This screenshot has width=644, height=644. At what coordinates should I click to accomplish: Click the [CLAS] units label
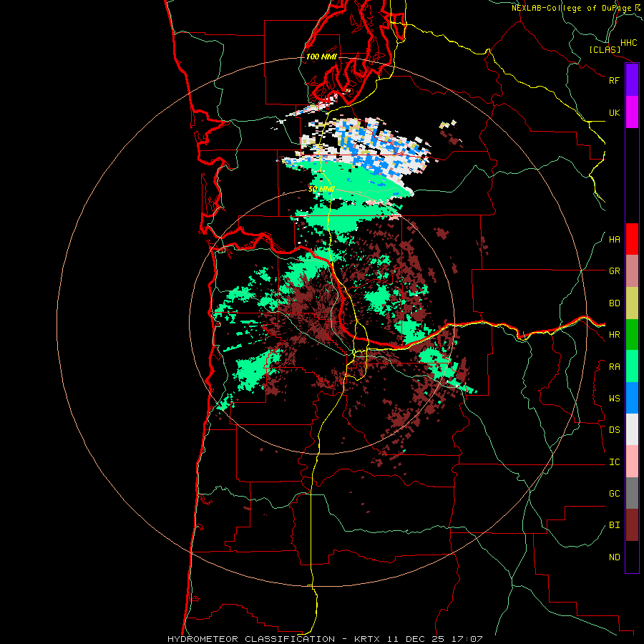pyautogui.click(x=605, y=49)
